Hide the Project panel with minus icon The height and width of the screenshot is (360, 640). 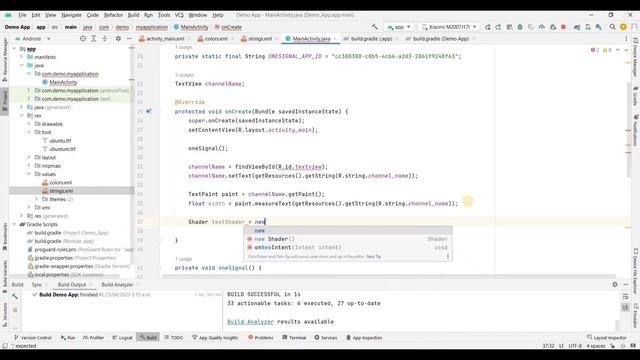tap(129, 38)
